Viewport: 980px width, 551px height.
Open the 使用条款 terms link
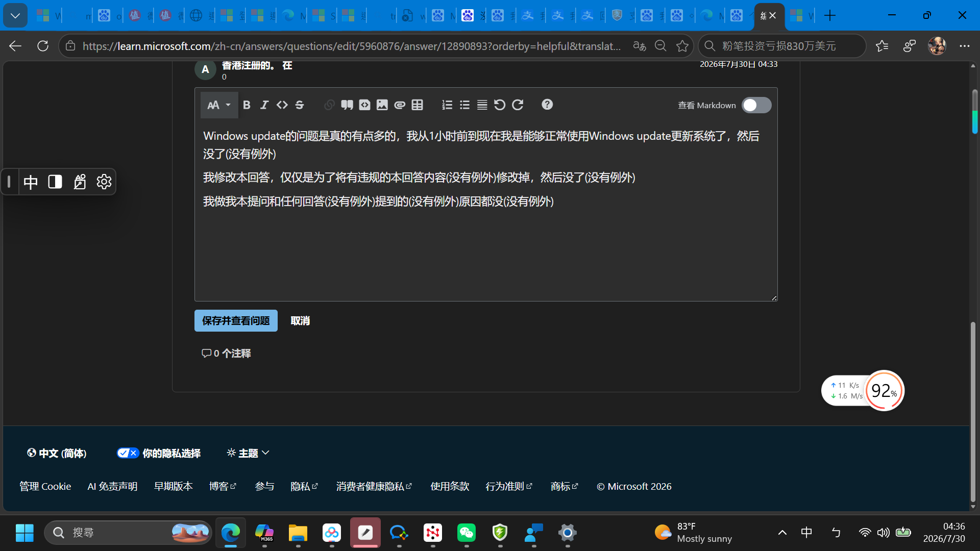450,486
